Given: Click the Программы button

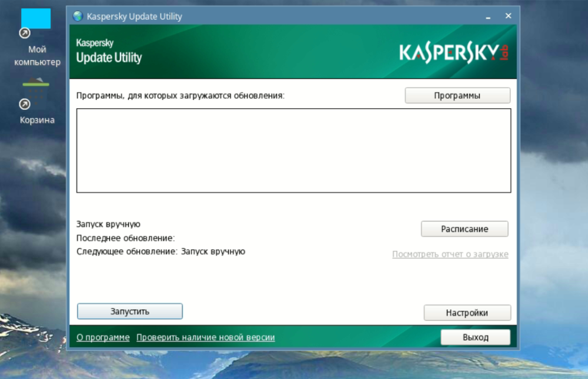Looking at the screenshot, I should click(457, 96).
